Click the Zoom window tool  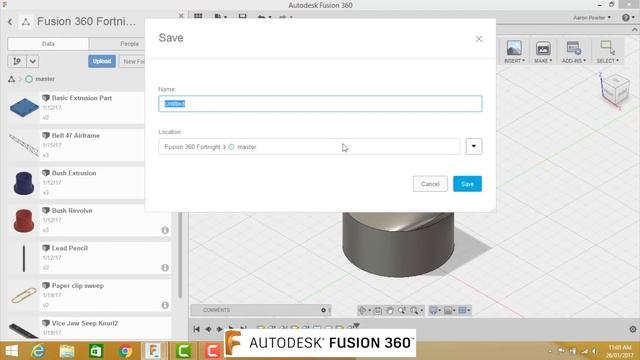pyautogui.click(x=402, y=311)
